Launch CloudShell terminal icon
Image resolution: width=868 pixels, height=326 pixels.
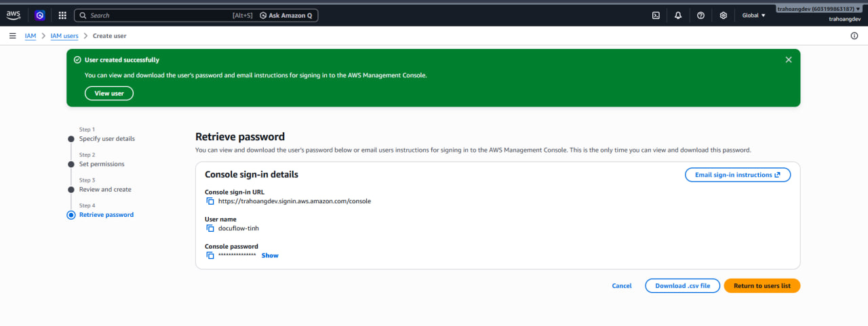(x=656, y=15)
